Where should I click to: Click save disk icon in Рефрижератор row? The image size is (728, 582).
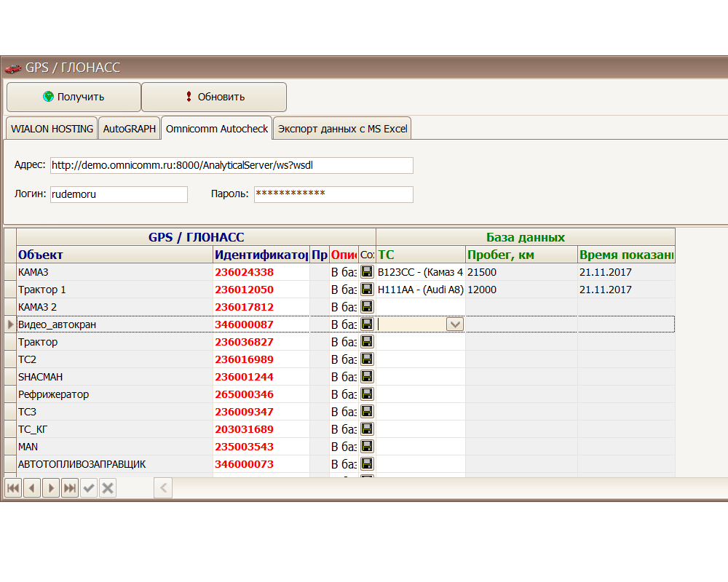pos(367,394)
